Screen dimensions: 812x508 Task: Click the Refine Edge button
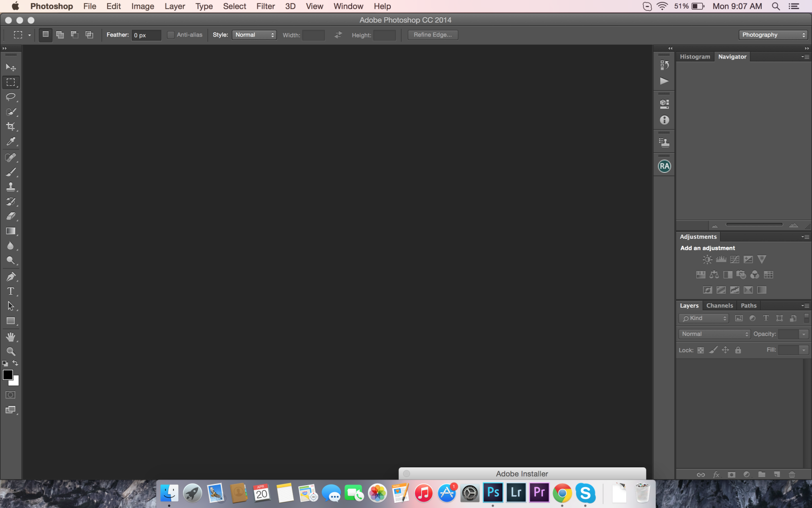coord(433,35)
